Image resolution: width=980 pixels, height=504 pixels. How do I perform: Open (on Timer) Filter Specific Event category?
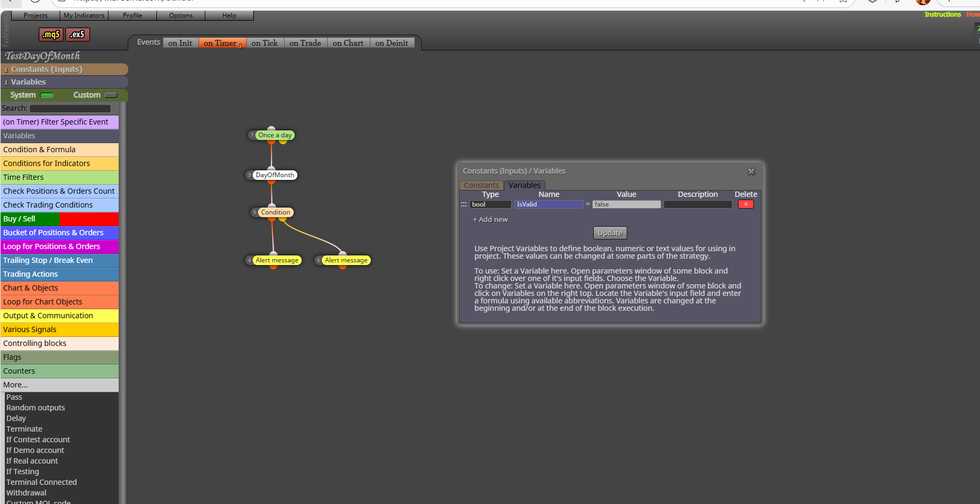(x=60, y=122)
